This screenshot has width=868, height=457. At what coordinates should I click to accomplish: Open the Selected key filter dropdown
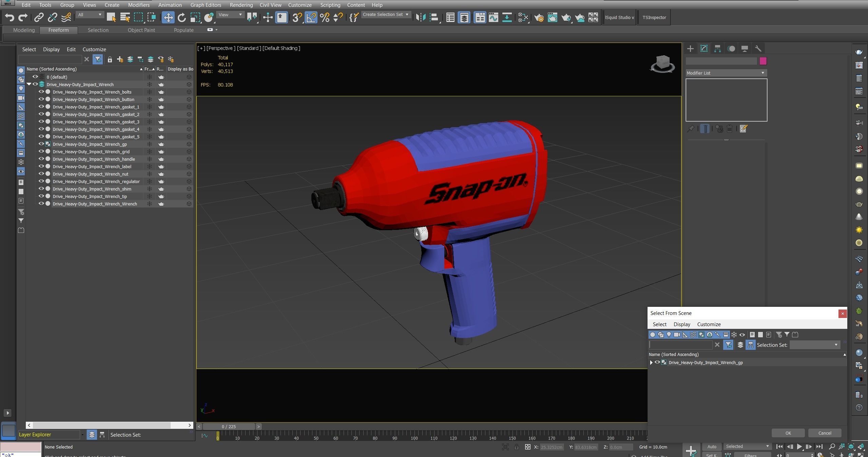(747, 446)
